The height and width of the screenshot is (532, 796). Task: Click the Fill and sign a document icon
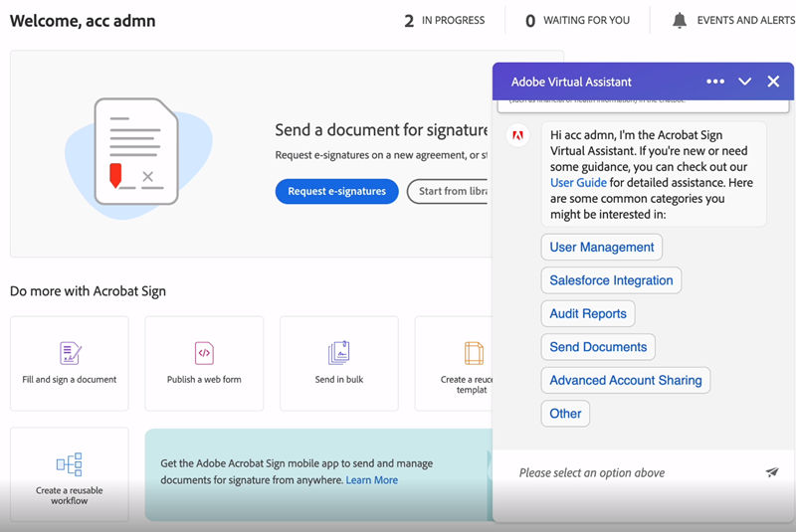[70, 353]
